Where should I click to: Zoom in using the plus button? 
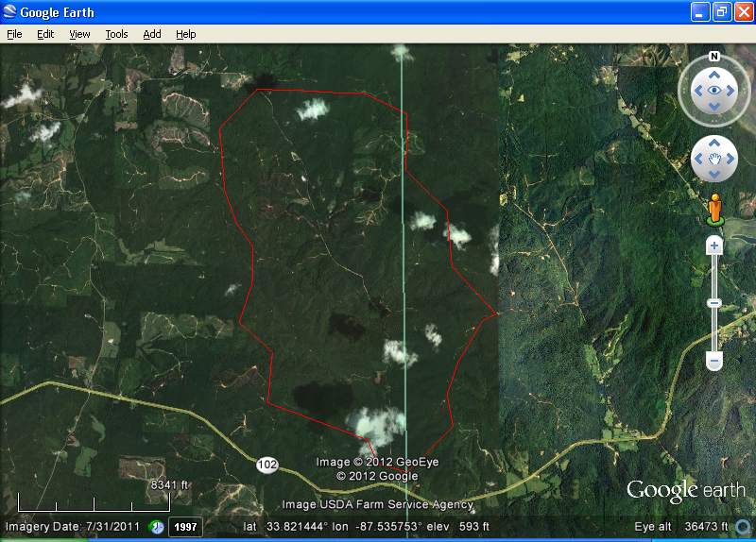click(714, 246)
